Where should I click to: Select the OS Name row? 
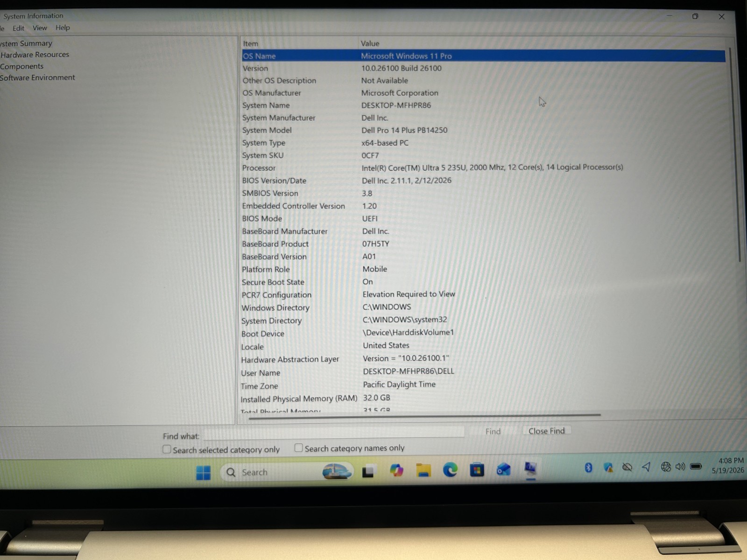coord(483,56)
